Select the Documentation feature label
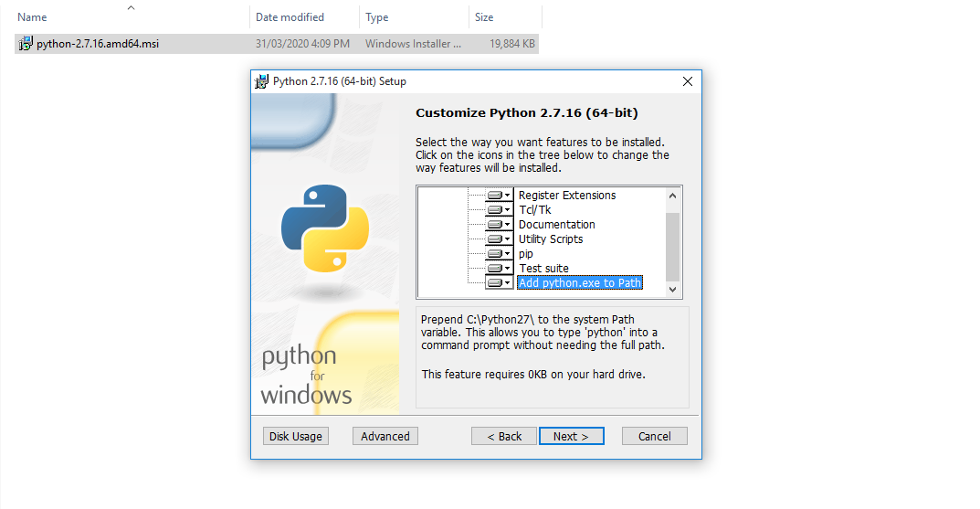Image resolution: width=980 pixels, height=509 pixels. coord(557,225)
